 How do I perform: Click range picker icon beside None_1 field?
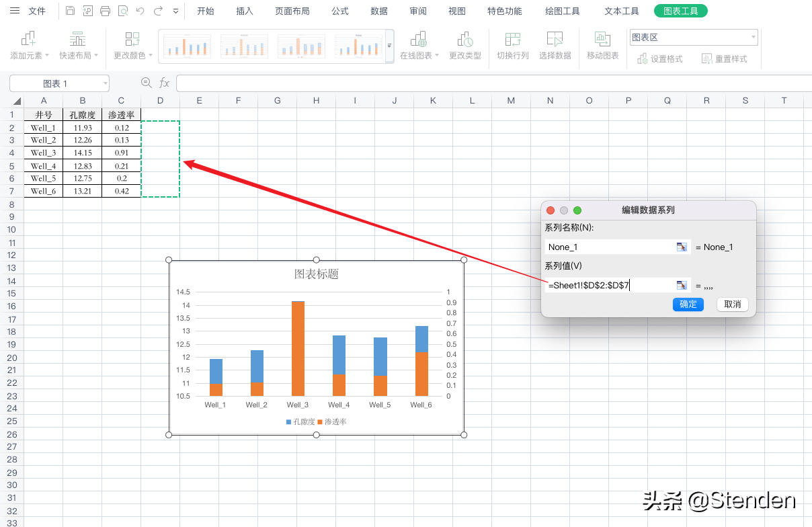(x=682, y=247)
